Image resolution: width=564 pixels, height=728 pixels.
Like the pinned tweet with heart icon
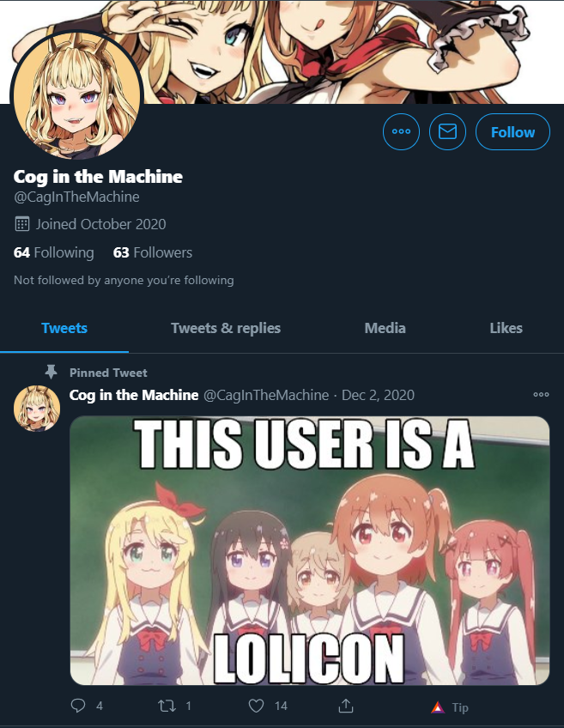(256, 706)
